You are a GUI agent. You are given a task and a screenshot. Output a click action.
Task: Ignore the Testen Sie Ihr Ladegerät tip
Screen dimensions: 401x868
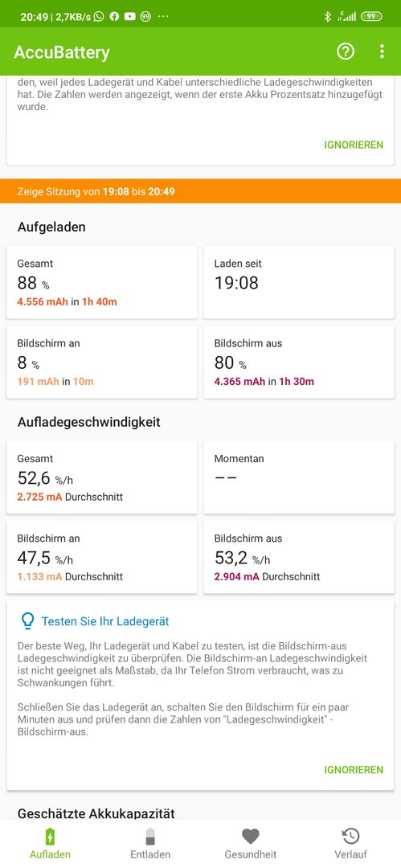354,770
